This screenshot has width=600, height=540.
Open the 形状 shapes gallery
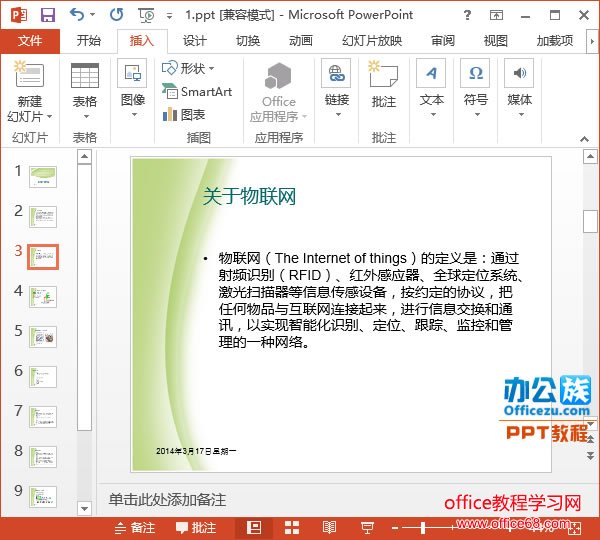coord(188,69)
